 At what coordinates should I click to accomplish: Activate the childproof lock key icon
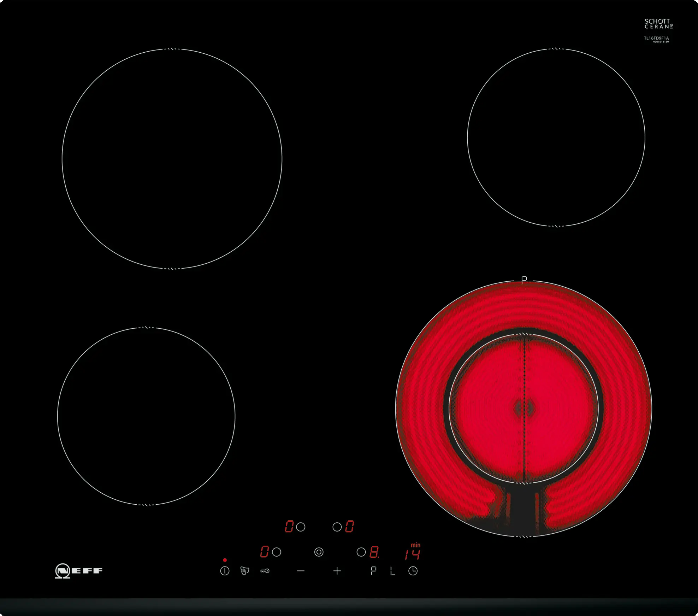265,571
